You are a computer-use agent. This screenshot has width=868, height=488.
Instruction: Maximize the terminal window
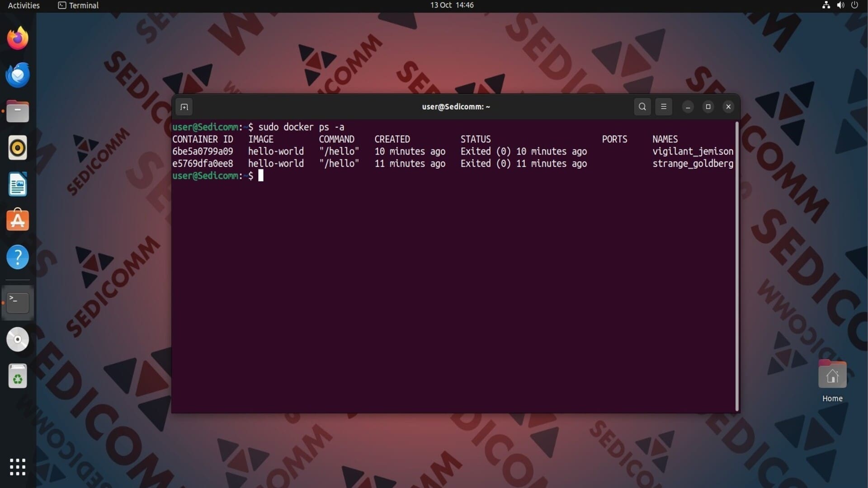click(708, 107)
